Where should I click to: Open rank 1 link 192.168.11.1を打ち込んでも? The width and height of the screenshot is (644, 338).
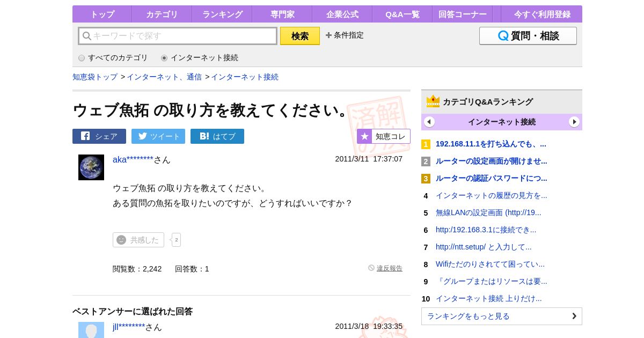(x=491, y=144)
